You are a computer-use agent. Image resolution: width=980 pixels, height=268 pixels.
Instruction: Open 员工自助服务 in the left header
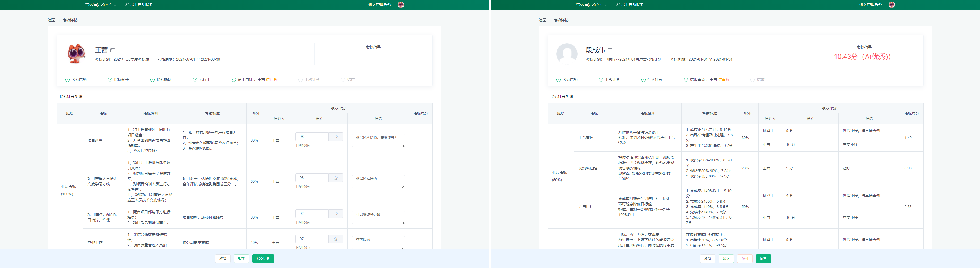pos(139,5)
